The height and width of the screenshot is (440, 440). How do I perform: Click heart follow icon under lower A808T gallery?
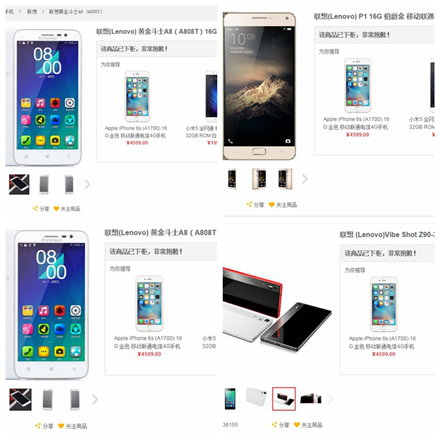[x=61, y=425]
